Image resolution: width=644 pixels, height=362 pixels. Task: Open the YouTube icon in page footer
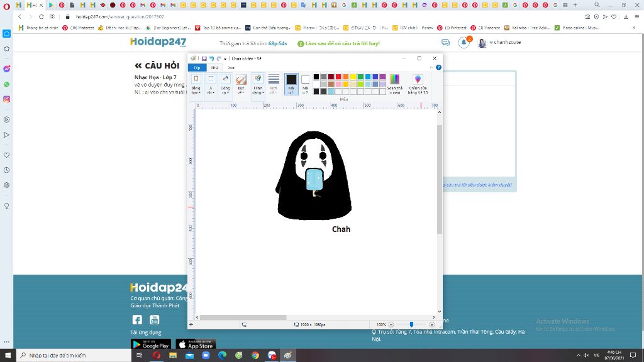point(155,320)
